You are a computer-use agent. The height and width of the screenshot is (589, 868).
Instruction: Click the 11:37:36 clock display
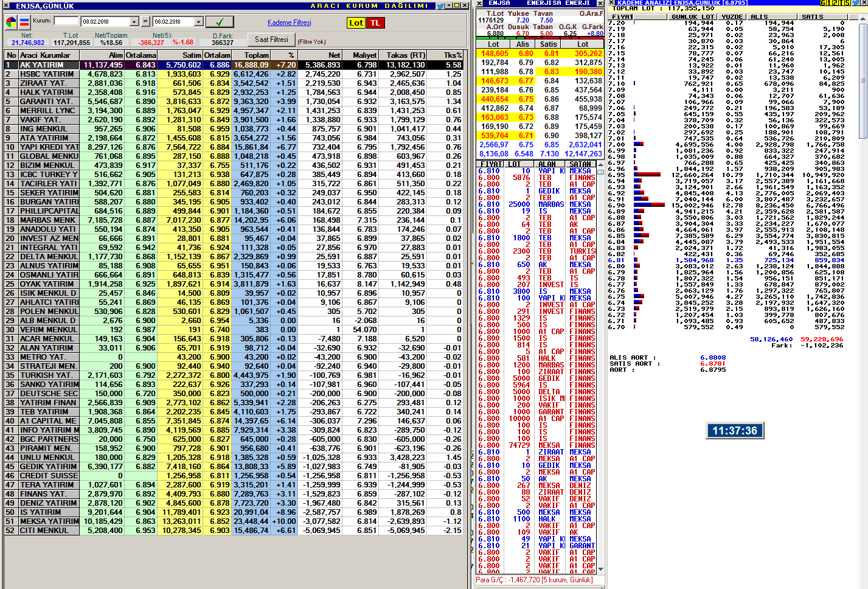tap(735, 431)
